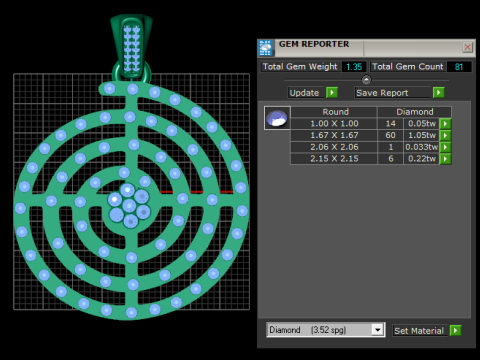Click the Total Gem Count label
The height and width of the screenshot is (360, 480).
click(408, 67)
